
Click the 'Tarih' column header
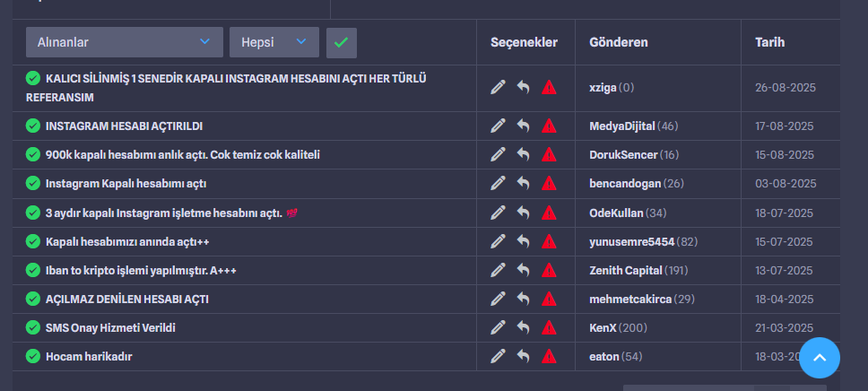click(770, 42)
